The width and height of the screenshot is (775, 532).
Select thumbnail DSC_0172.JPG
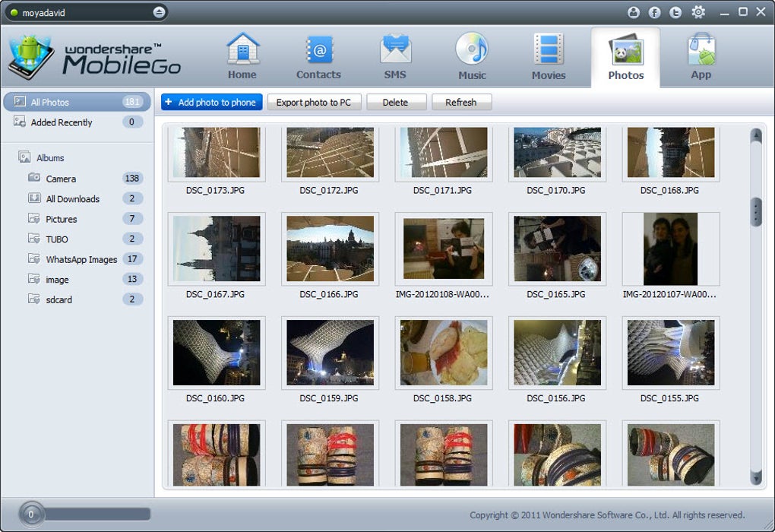pyautogui.click(x=331, y=152)
